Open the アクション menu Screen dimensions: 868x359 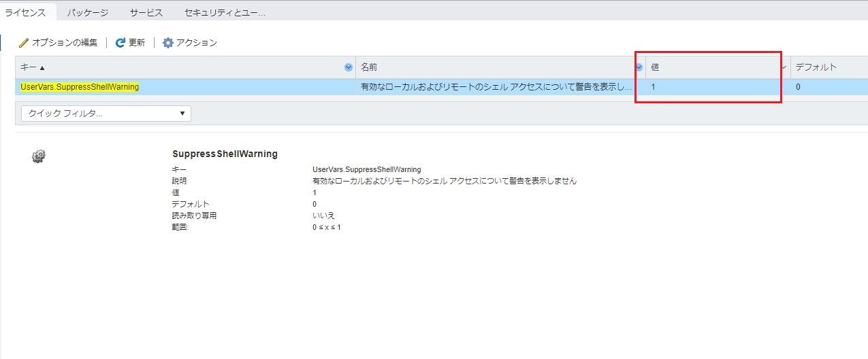[x=190, y=43]
